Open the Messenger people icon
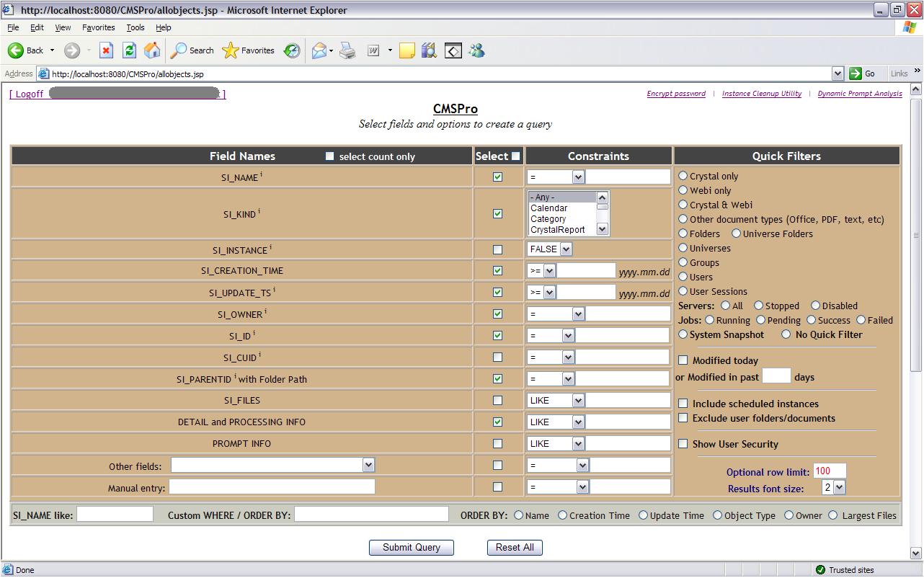Screen dimensions: 924x578 click(x=476, y=50)
